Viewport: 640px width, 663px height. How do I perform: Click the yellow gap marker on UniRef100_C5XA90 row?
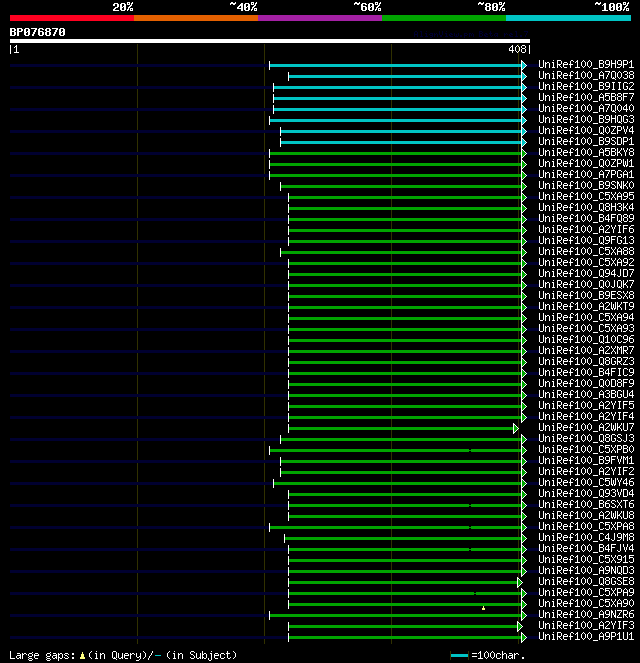click(x=483, y=608)
